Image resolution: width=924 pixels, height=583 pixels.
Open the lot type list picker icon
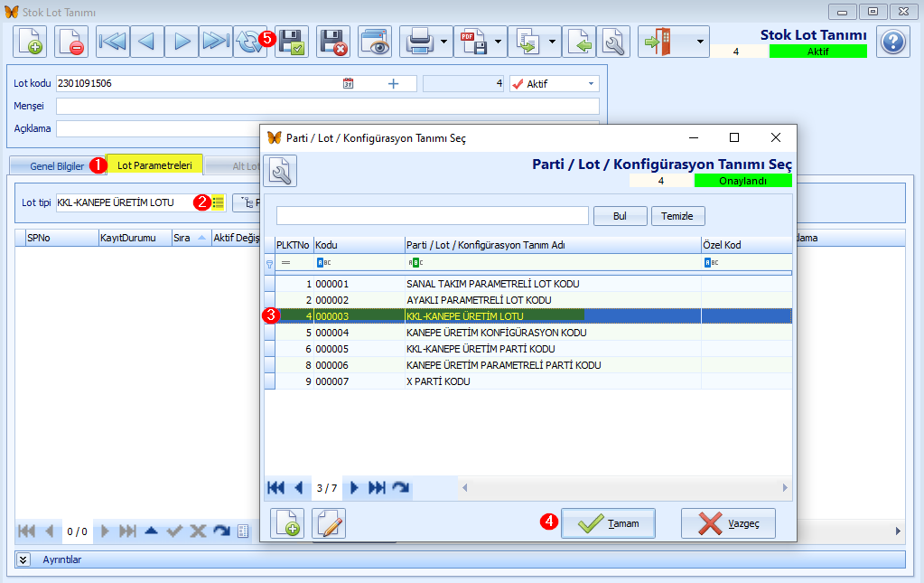click(x=218, y=203)
